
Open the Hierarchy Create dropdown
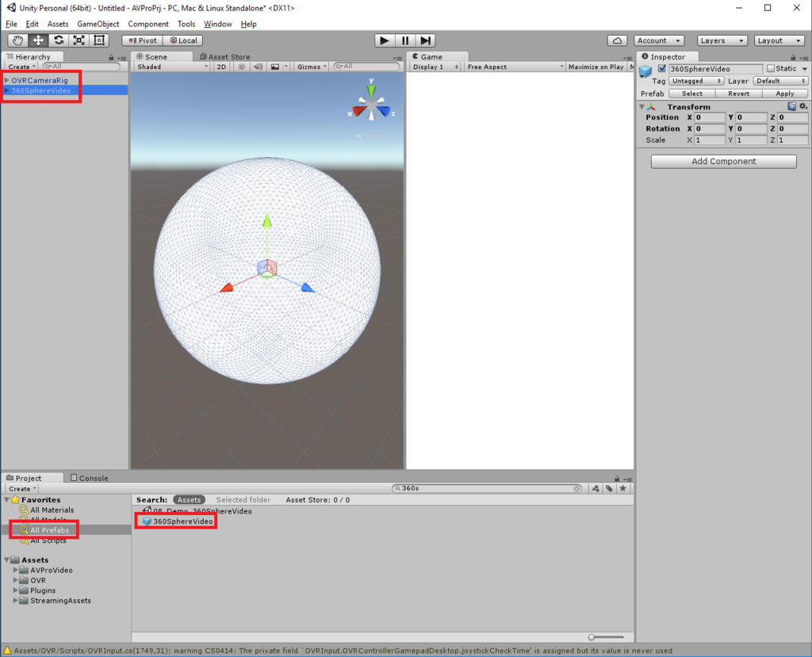pyautogui.click(x=21, y=67)
